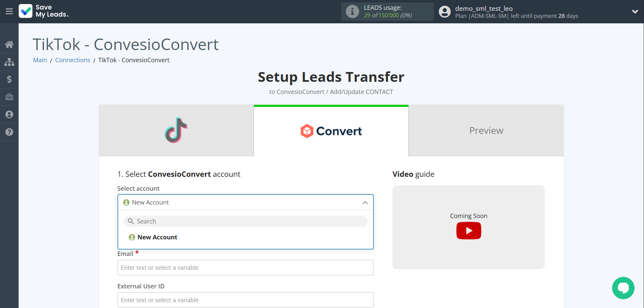This screenshot has height=308, width=644.
Task: Click the LEADS usage counter text
Action: point(388,15)
